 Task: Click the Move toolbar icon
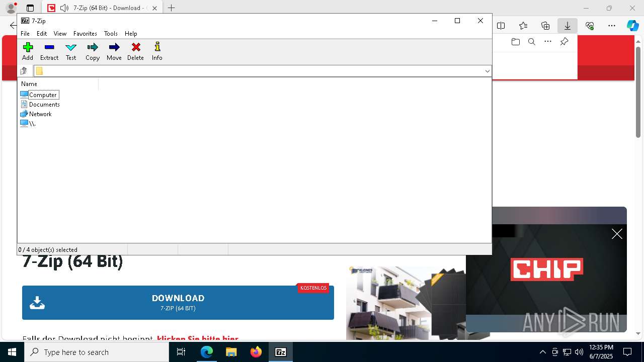(x=114, y=51)
